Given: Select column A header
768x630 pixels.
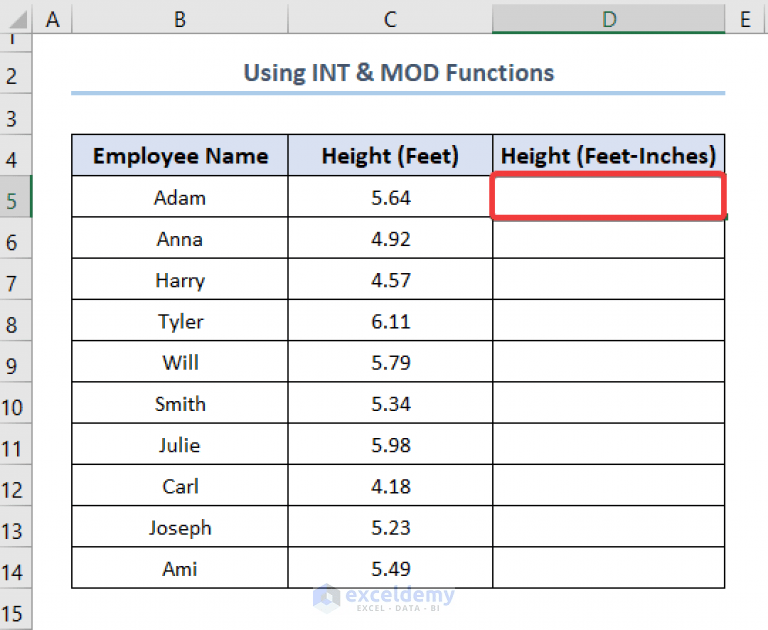Looking at the screenshot, I should [x=52, y=20].
